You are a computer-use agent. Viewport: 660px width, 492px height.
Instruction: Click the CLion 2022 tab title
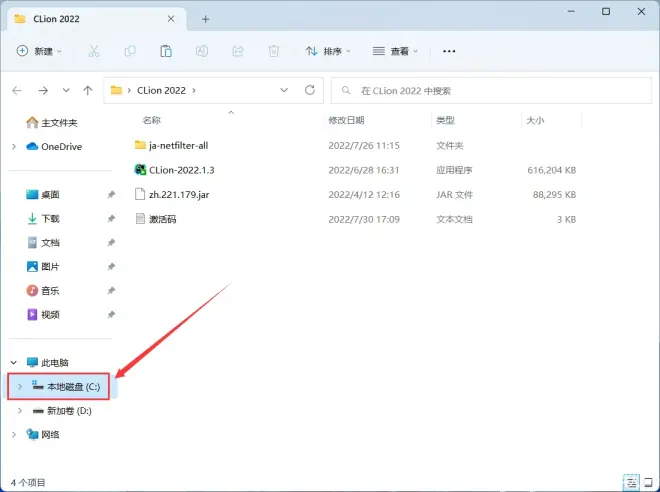point(56,19)
